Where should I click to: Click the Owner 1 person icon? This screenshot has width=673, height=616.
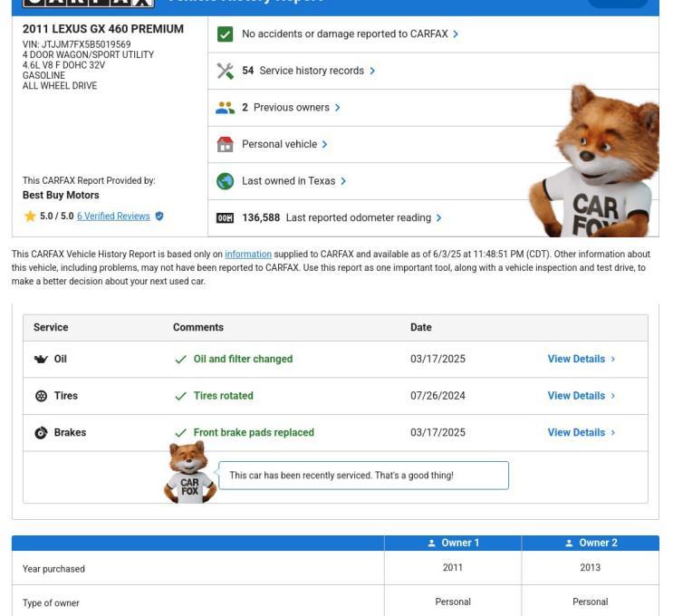click(x=432, y=543)
